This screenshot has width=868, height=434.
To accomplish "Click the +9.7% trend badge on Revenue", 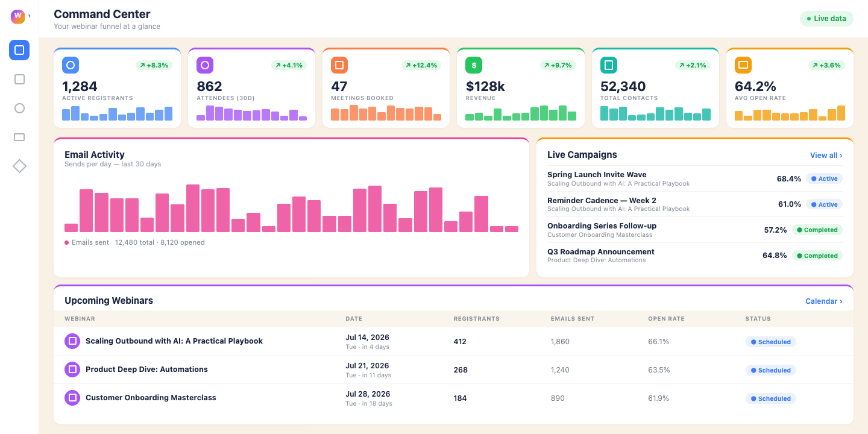I will 557,65.
